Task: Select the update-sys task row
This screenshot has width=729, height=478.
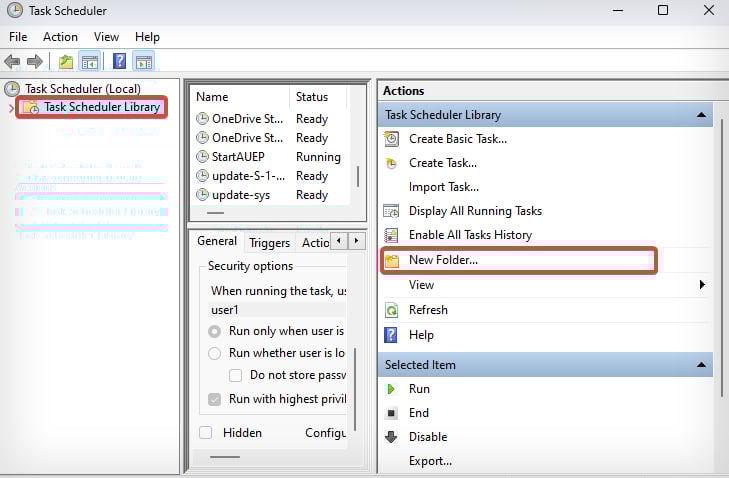Action: (270, 195)
